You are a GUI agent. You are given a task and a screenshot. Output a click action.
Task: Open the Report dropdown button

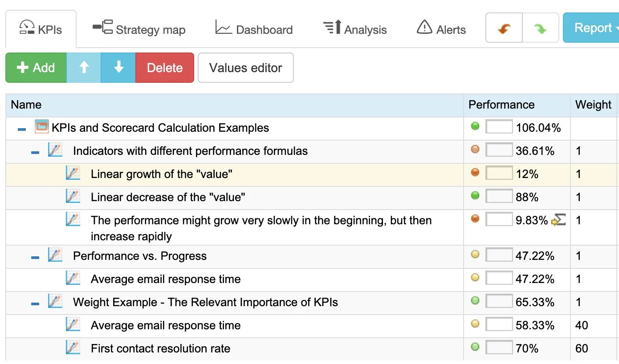click(591, 28)
